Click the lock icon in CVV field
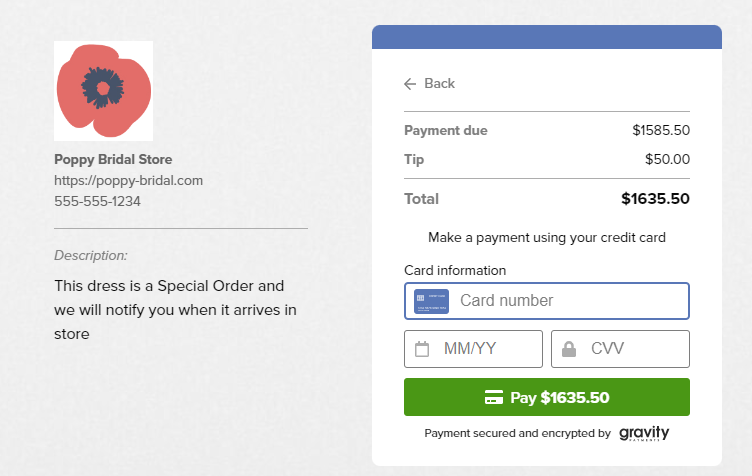The image size is (752, 476). [569, 349]
